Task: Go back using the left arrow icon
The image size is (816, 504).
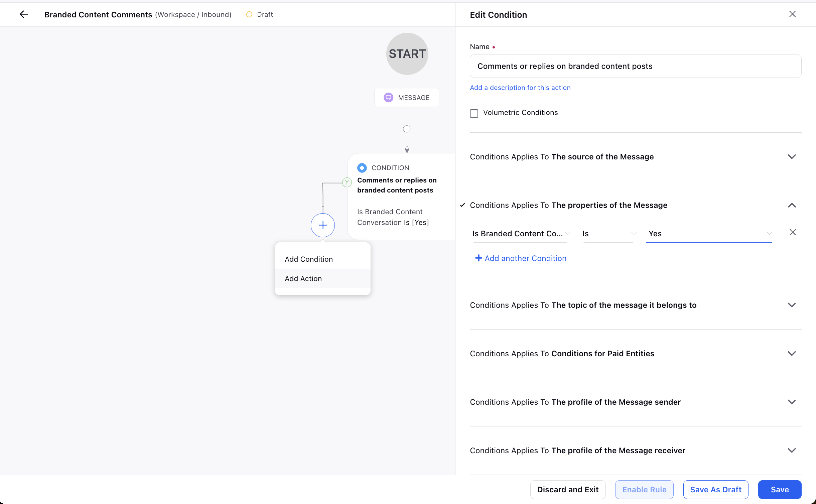Action: 24,14
